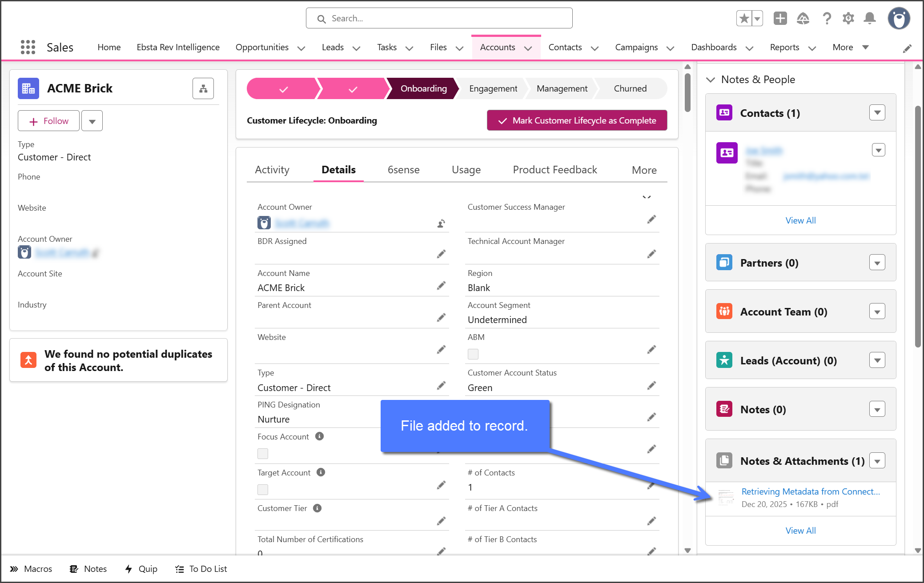Viewport: 924px width, 583px height.
Task: Switch to the 6sense tab
Action: point(403,170)
